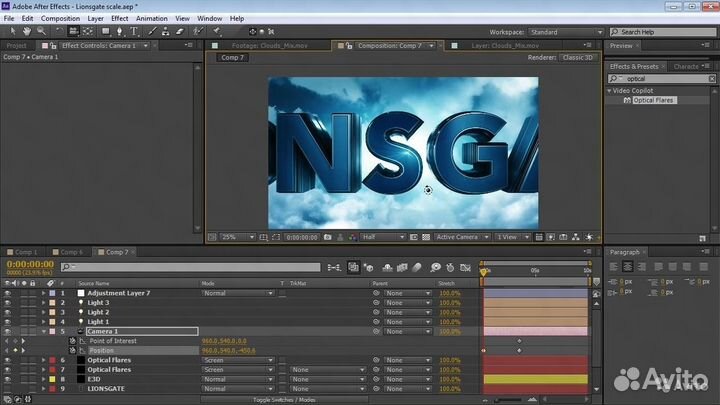Select the Selection arrow tool

pos(12,31)
